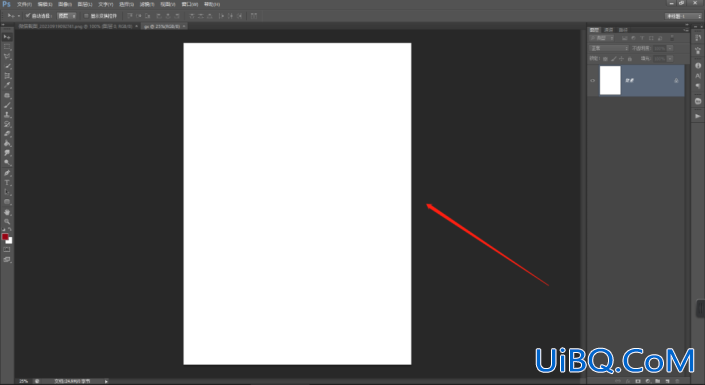Image resolution: width=705 pixels, height=385 pixels.
Task: Select the Crop tool
Action: (7, 76)
